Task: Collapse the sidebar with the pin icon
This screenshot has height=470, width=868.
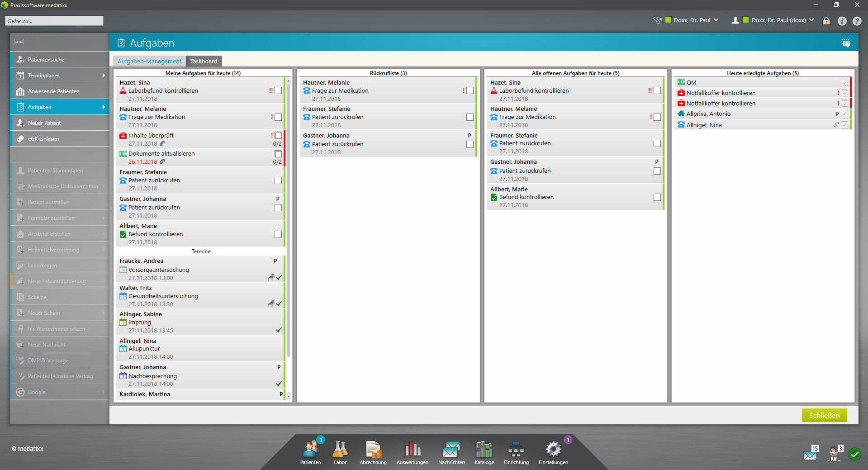Action: pyautogui.click(x=19, y=42)
